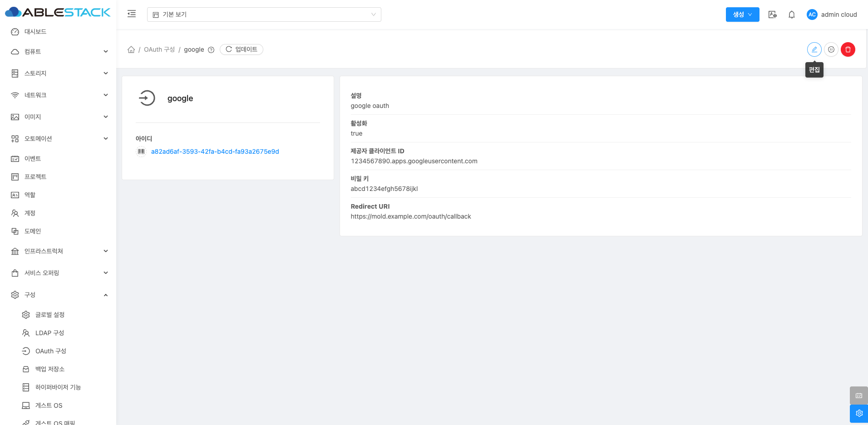Click the help question mark next to google

(x=211, y=50)
